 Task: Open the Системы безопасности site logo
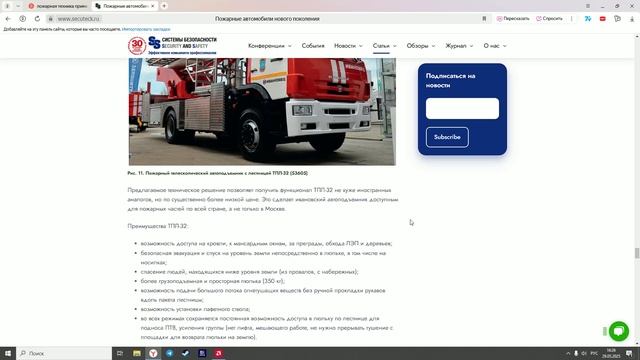click(x=182, y=45)
